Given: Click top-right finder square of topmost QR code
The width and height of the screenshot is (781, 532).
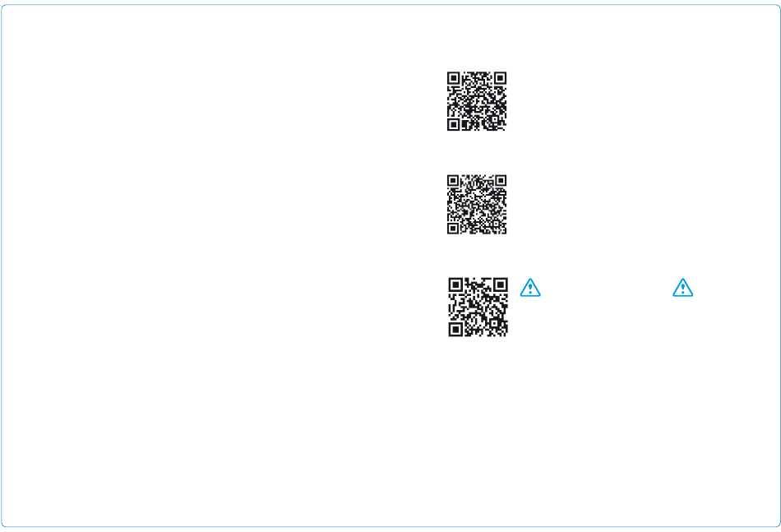Looking at the screenshot, I should [501, 78].
